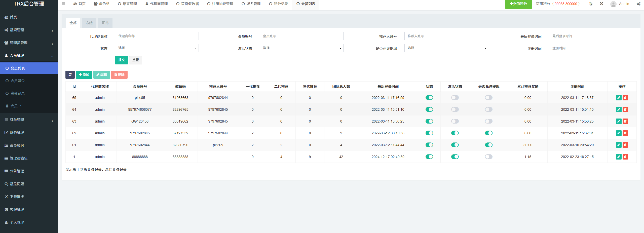Open the 状态 filter dropdown
Image resolution: width=644 pixels, height=233 pixels.
(157, 48)
